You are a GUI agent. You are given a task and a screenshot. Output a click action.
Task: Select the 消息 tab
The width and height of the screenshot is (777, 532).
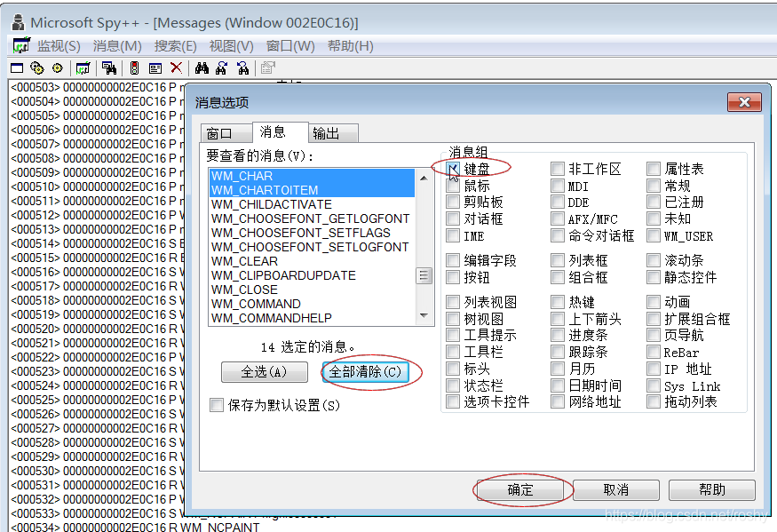pos(280,131)
